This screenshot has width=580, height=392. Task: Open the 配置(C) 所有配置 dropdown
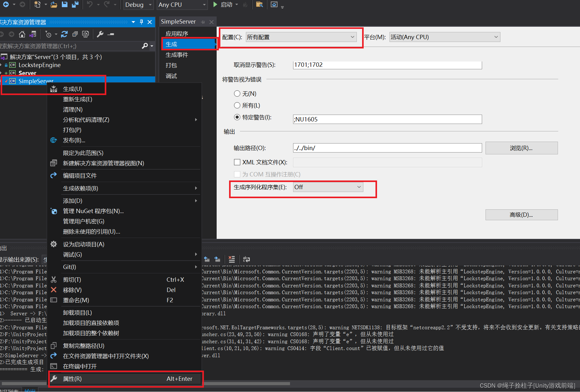[301, 37]
